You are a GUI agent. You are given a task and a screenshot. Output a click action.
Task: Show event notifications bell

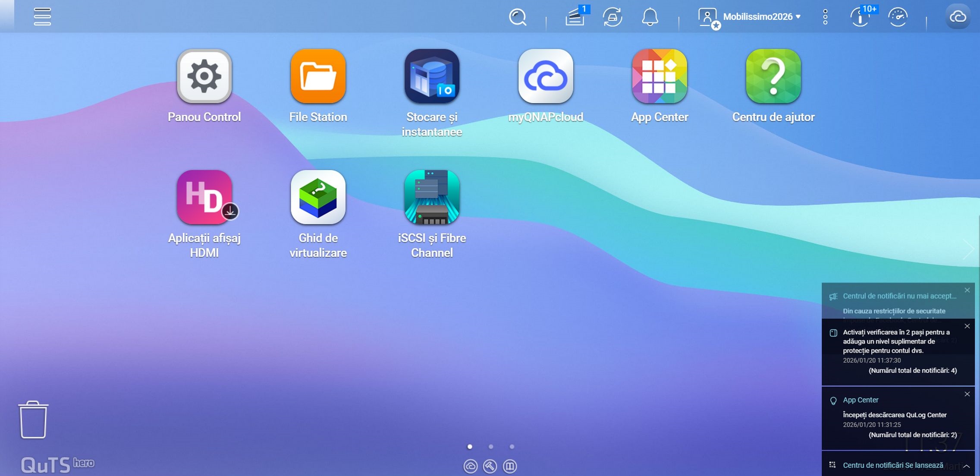click(x=650, y=17)
